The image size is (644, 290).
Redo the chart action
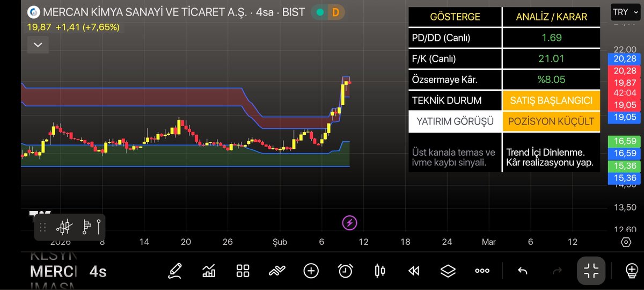557,271
